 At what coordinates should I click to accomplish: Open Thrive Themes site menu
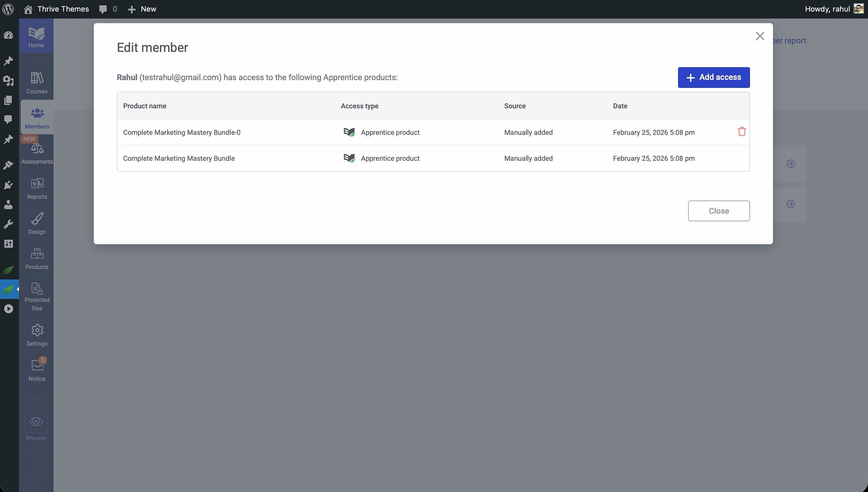click(x=56, y=9)
